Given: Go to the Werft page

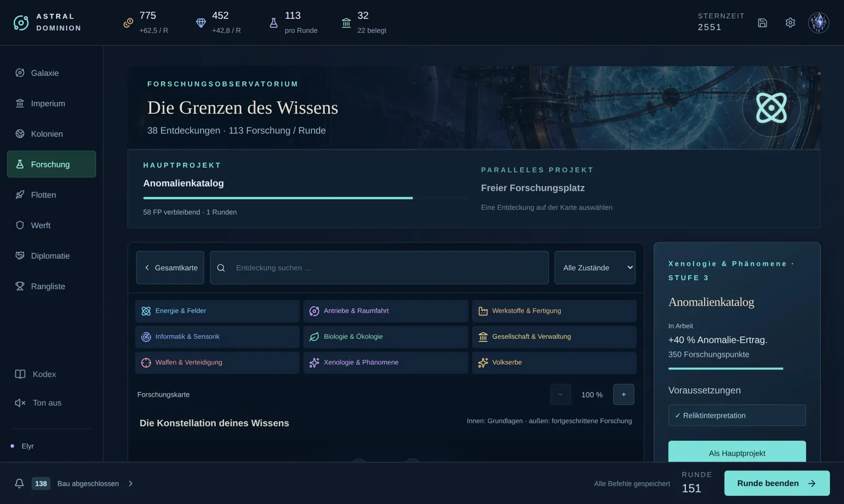Looking at the screenshot, I should tap(52, 225).
